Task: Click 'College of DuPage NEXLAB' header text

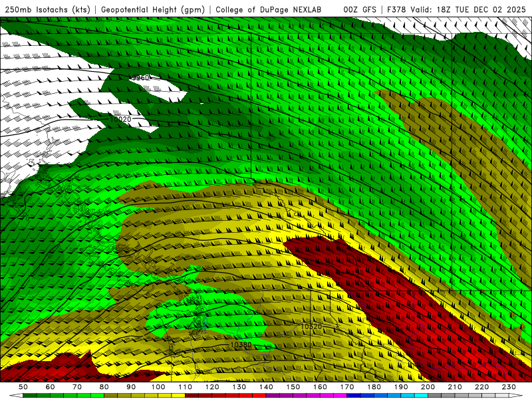Action: pos(269,10)
